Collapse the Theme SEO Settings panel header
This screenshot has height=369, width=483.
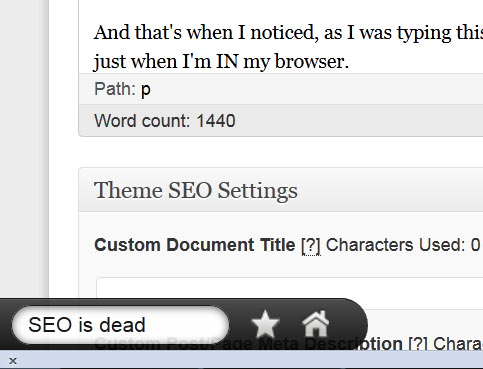click(x=281, y=190)
